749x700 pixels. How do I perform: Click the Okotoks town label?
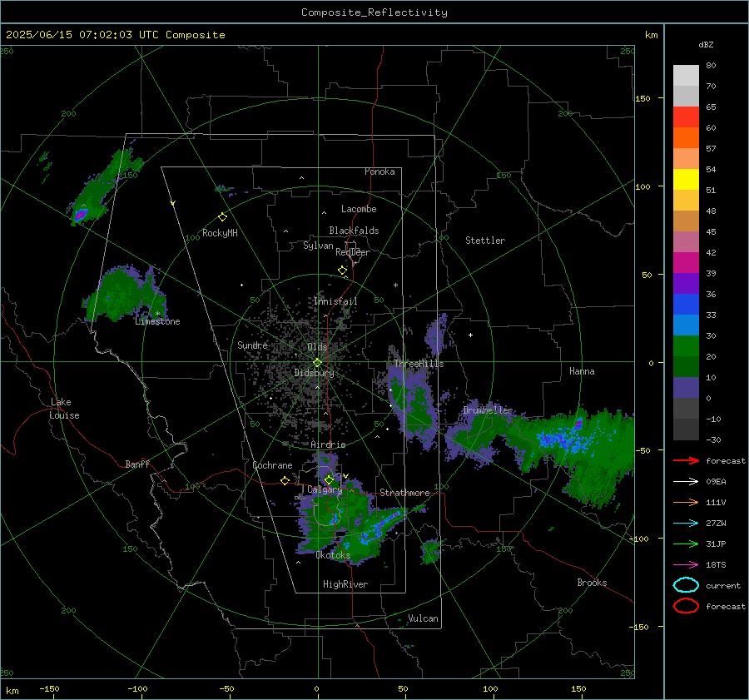333,555
